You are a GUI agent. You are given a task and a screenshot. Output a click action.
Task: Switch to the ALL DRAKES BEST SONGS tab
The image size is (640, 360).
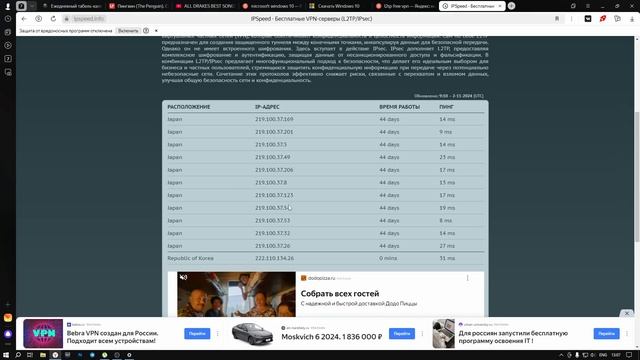click(x=204, y=6)
